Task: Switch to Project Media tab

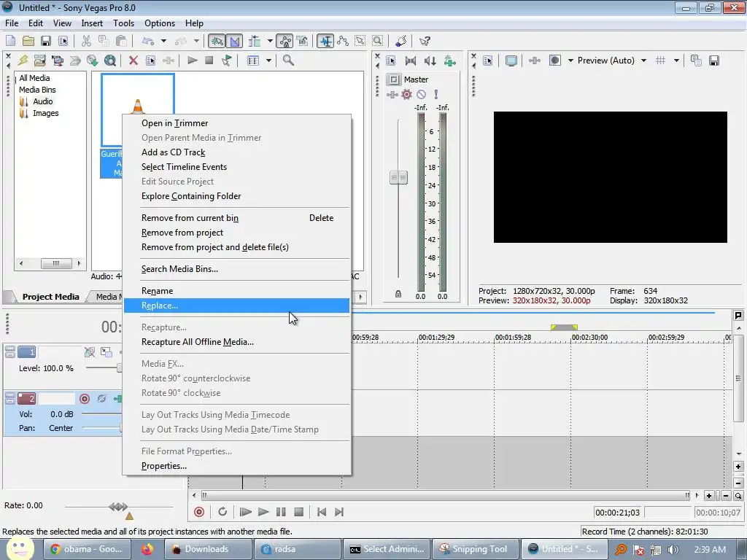Action: coord(50,297)
